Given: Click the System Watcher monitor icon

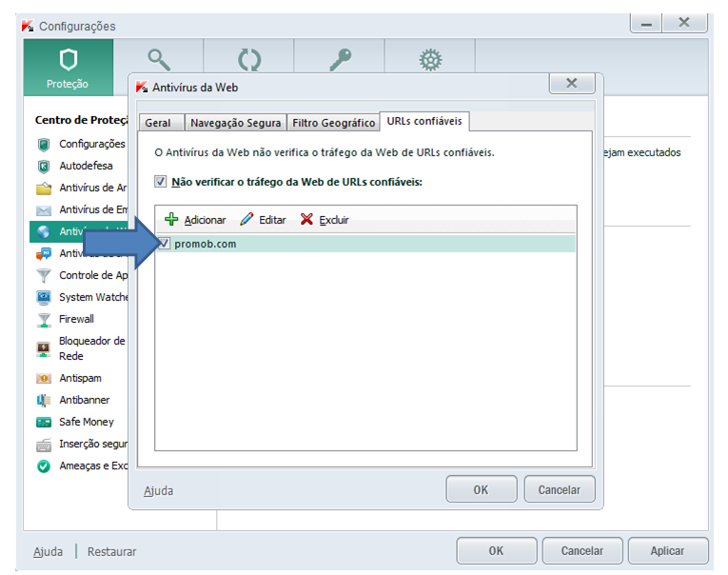Looking at the screenshot, I should [44, 297].
